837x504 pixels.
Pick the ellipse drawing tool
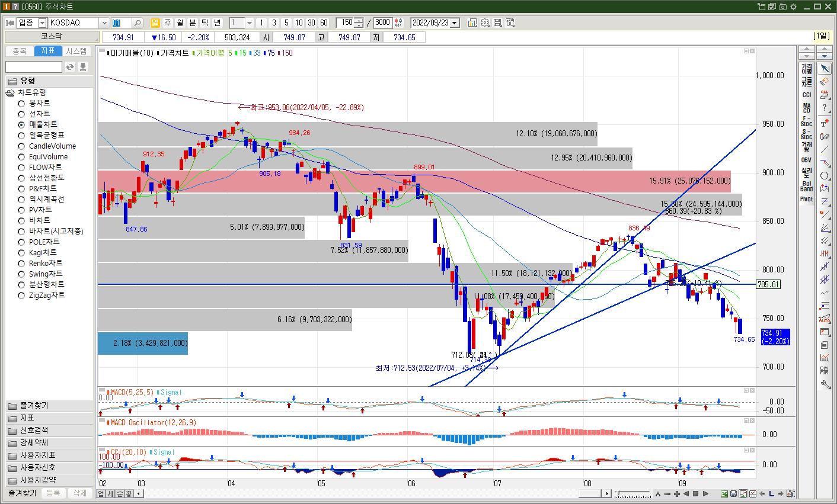click(825, 176)
